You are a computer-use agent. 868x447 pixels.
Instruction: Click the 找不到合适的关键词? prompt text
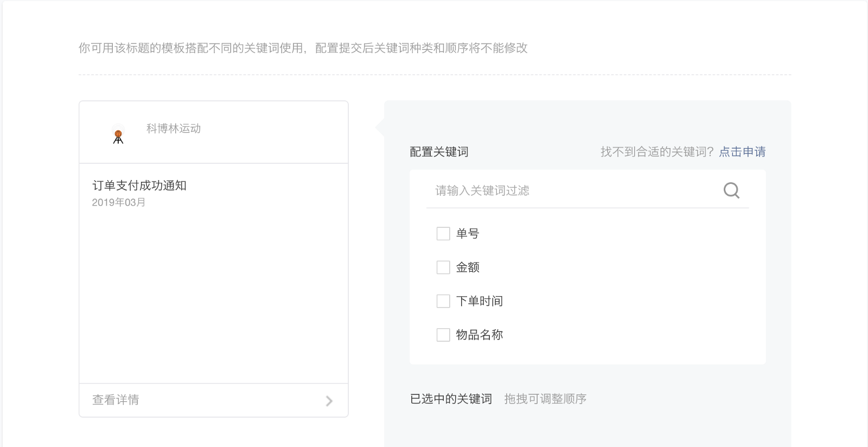click(x=657, y=152)
